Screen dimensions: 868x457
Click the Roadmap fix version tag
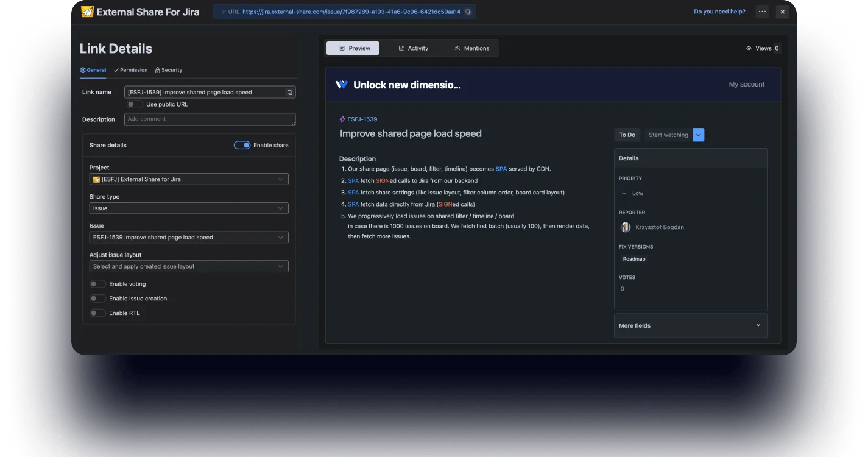point(634,259)
